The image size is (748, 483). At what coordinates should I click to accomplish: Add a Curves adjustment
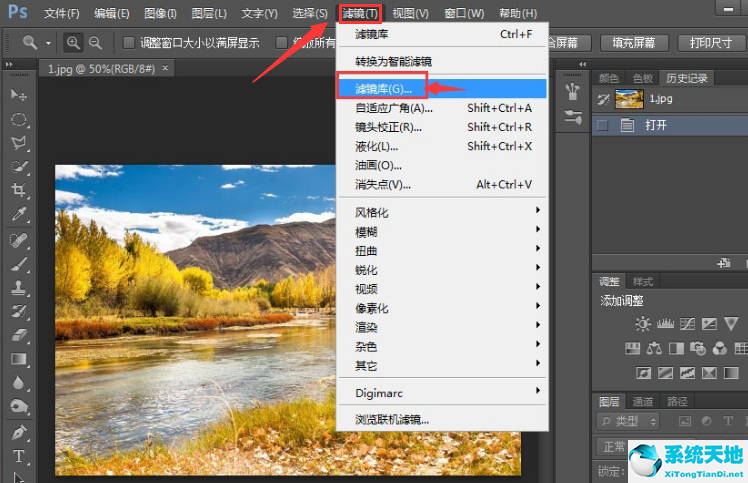[687, 324]
